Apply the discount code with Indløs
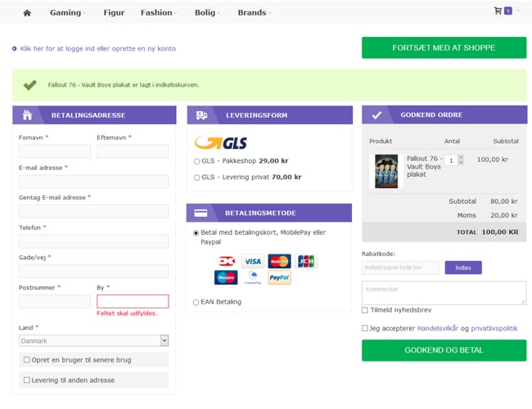532x409 pixels. coord(463,267)
